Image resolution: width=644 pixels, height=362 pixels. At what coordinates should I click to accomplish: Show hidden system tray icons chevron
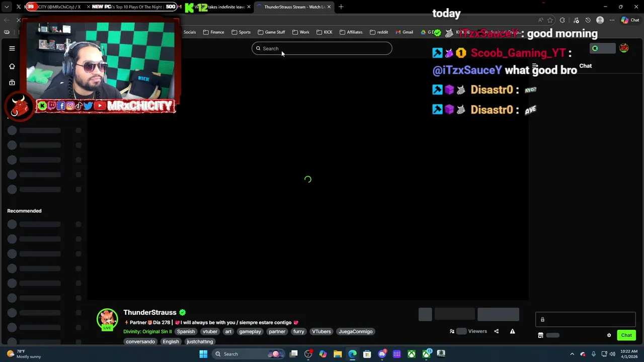572,354
